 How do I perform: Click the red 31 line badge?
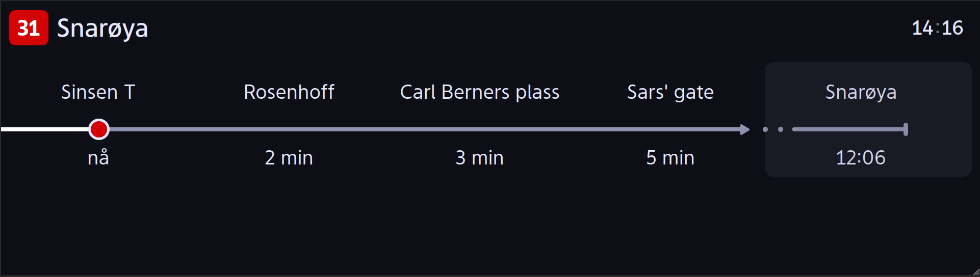[x=29, y=28]
